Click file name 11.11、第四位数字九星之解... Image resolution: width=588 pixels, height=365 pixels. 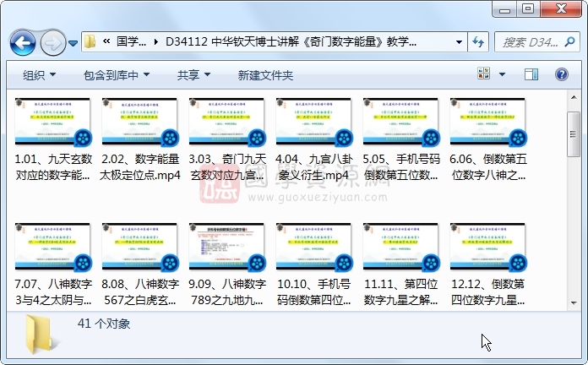401,291
